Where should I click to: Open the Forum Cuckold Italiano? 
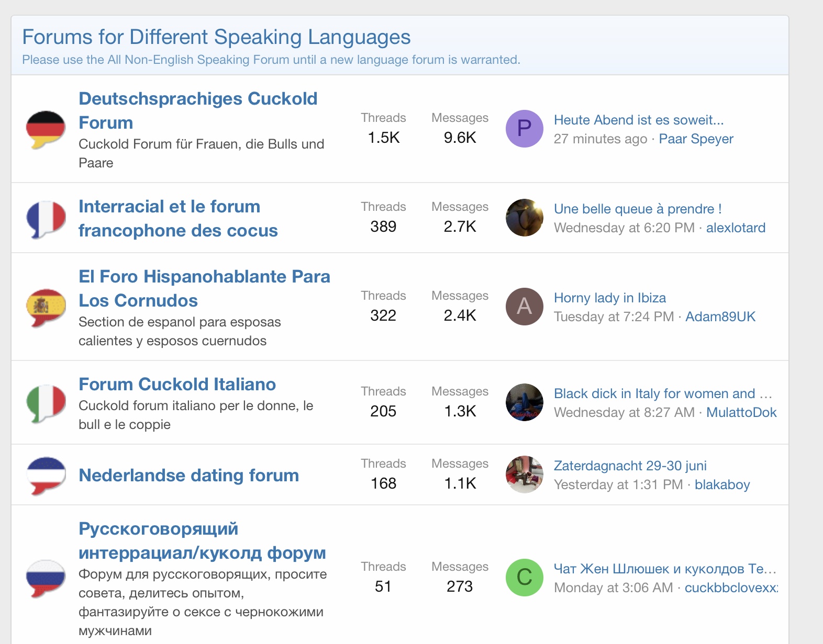pyautogui.click(x=177, y=384)
